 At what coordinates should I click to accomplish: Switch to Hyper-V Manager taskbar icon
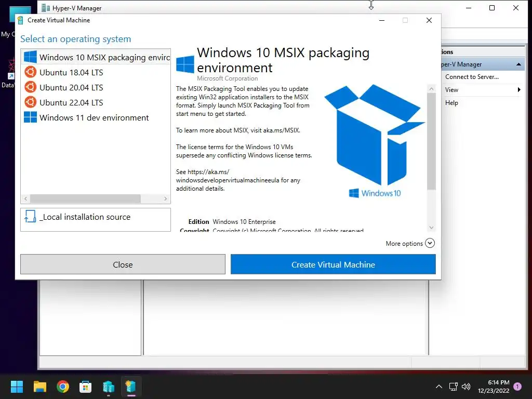click(x=109, y=387)
